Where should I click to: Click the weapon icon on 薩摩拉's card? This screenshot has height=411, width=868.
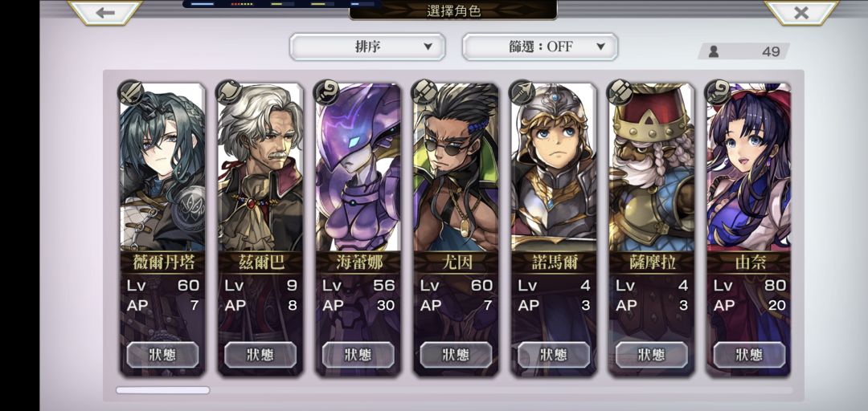(x=620, y=92)
